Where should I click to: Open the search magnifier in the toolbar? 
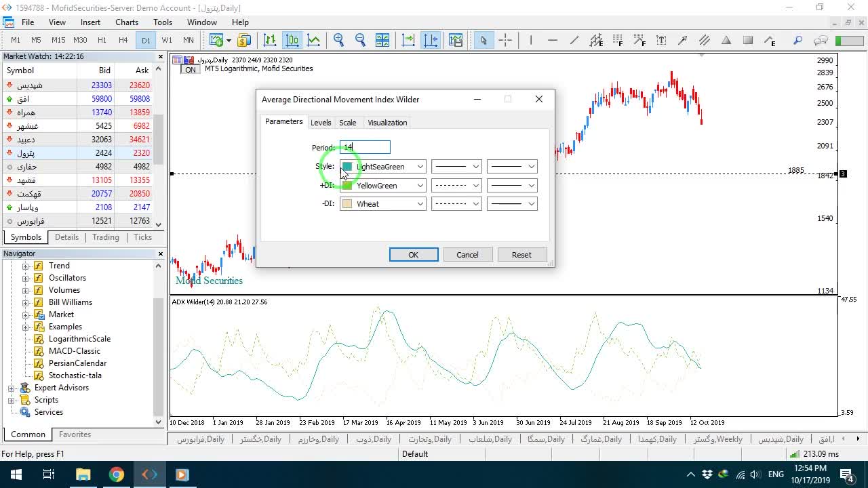click(x=798, y=40)
